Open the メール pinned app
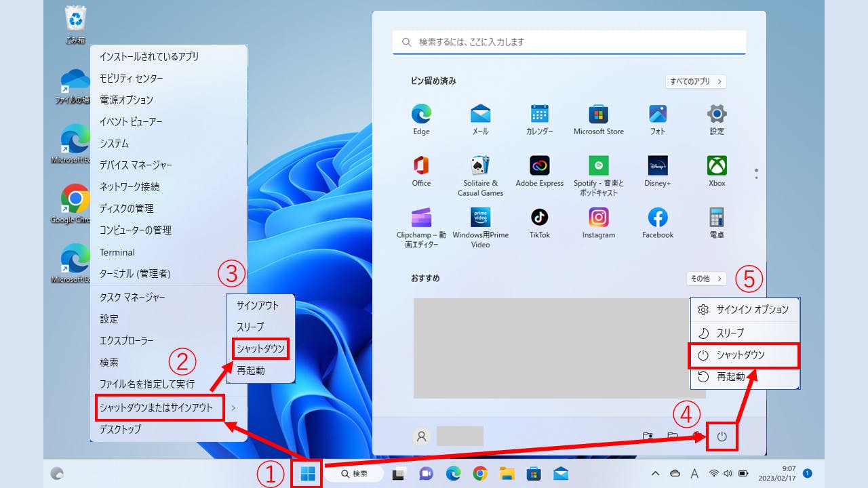This screenshot has width=868, height=488. 480,119
